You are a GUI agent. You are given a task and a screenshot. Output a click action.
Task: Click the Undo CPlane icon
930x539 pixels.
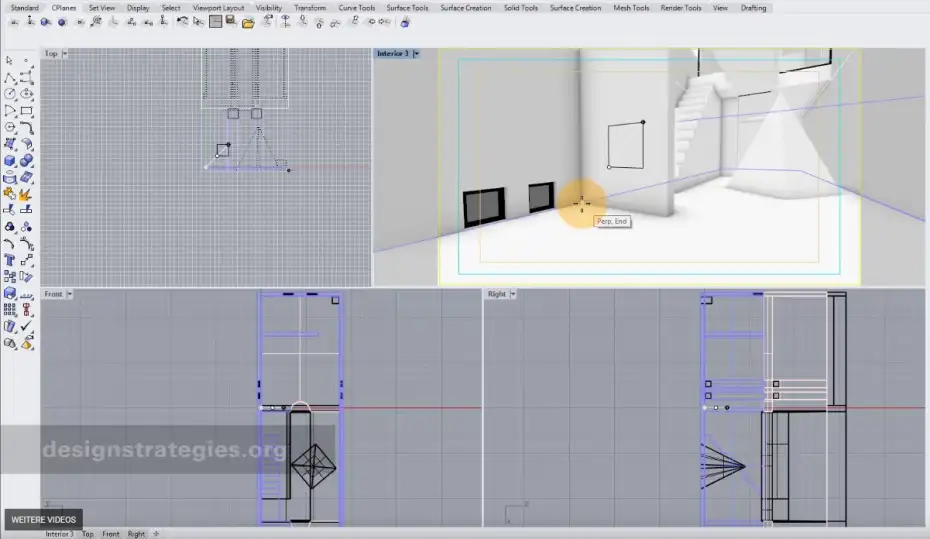click(182, 22)
